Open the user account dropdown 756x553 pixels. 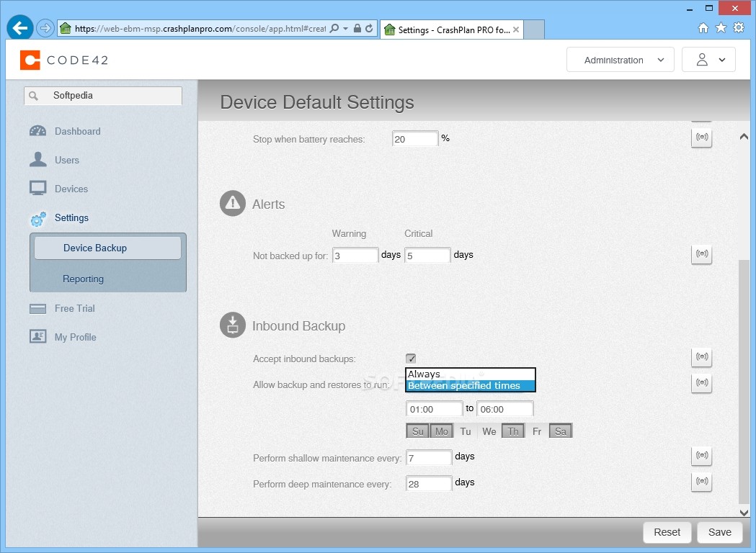pyautogui.click(x=708, y=60)
